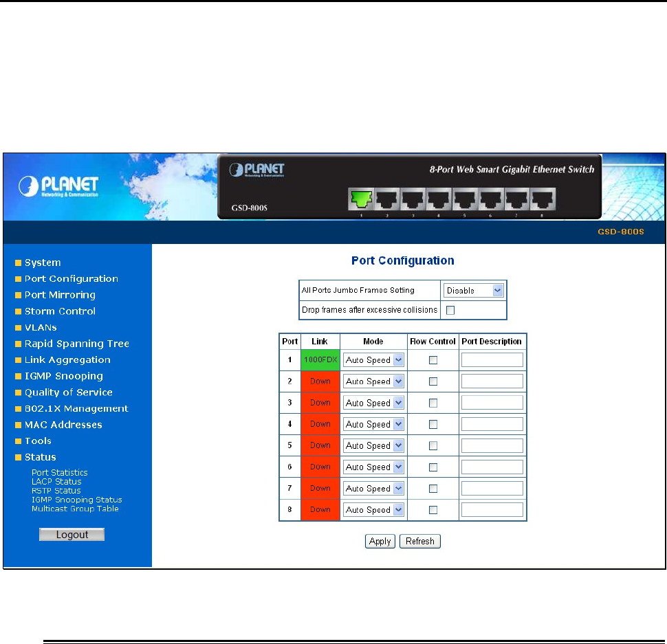Click the PLANET logo on switch panel
The image size is (667, 644).
point(257,170)
